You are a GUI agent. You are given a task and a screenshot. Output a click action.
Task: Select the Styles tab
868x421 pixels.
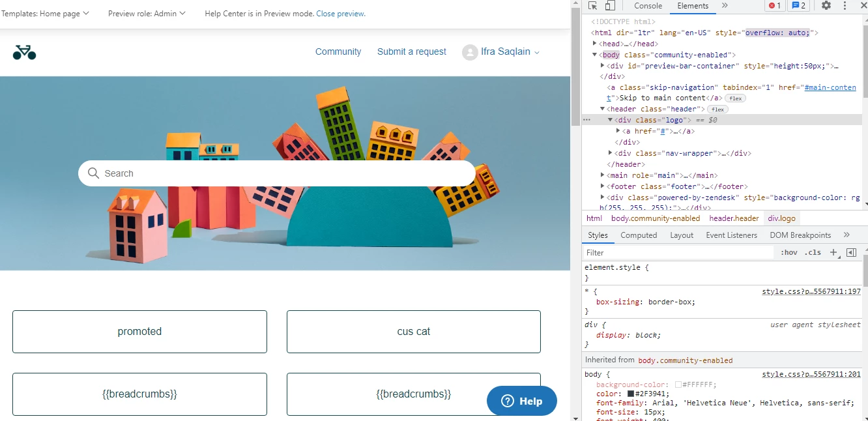tap(598, 235)
